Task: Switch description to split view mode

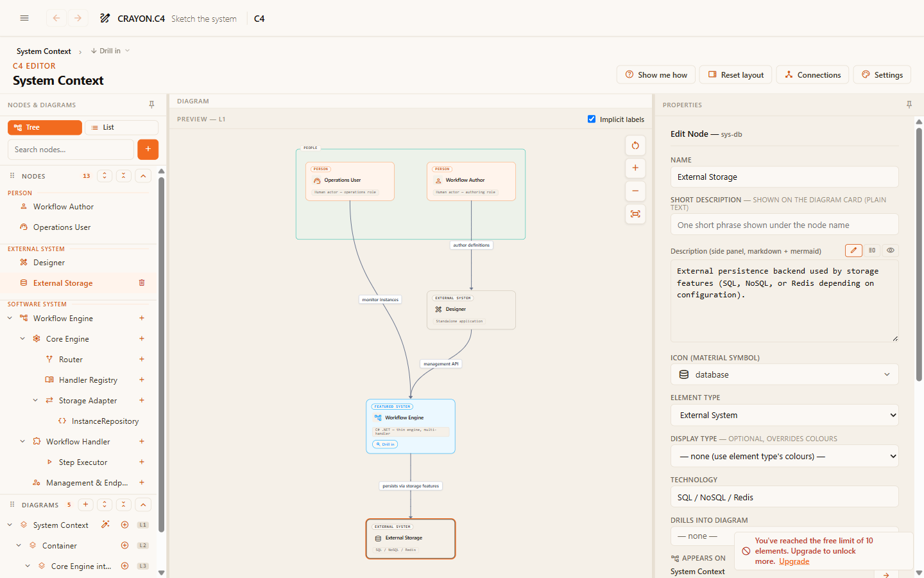Action: coord(872,250)
